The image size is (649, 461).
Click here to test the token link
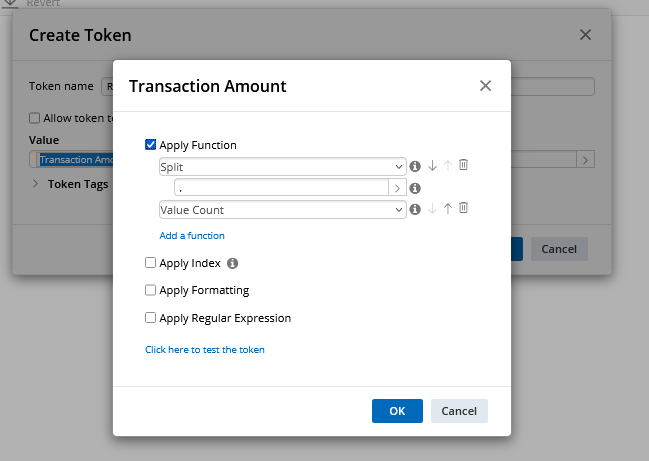[204, 350]
